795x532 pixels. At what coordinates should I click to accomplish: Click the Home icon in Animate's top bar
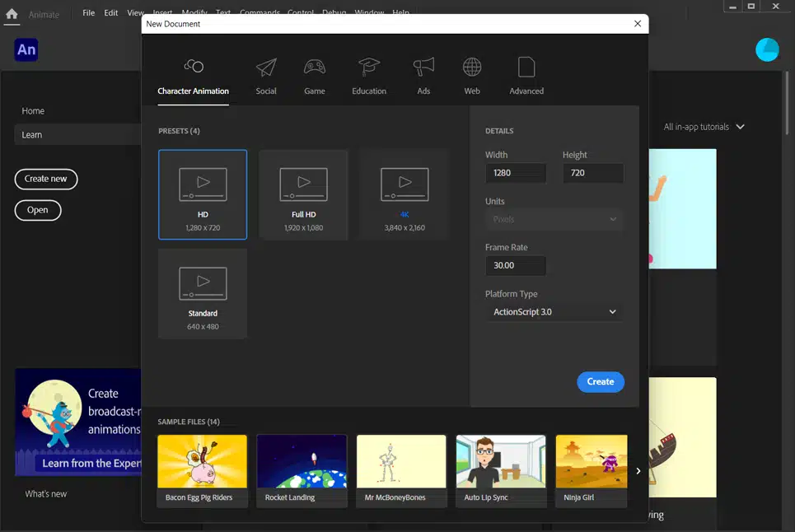[12, 14]
